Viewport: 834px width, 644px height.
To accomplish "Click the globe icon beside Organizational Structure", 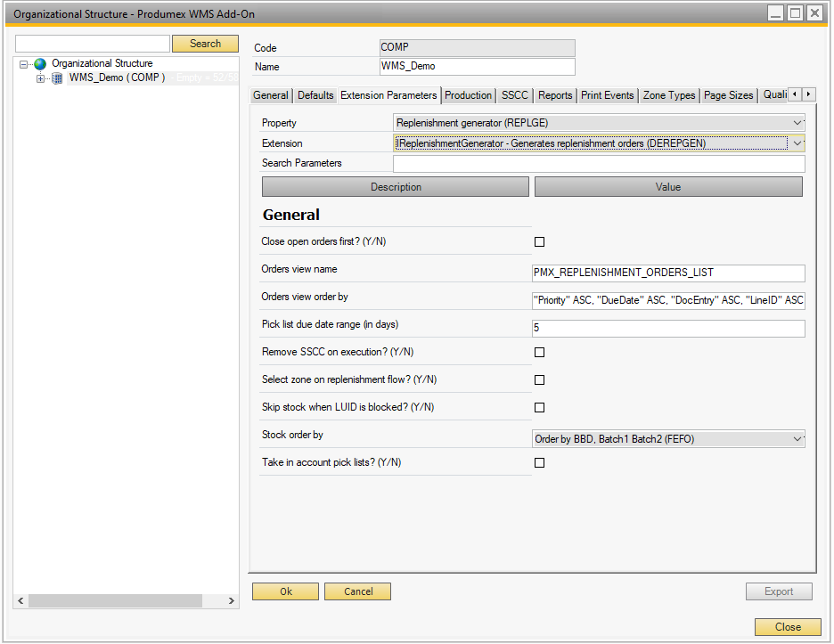I will pos(40,64).
